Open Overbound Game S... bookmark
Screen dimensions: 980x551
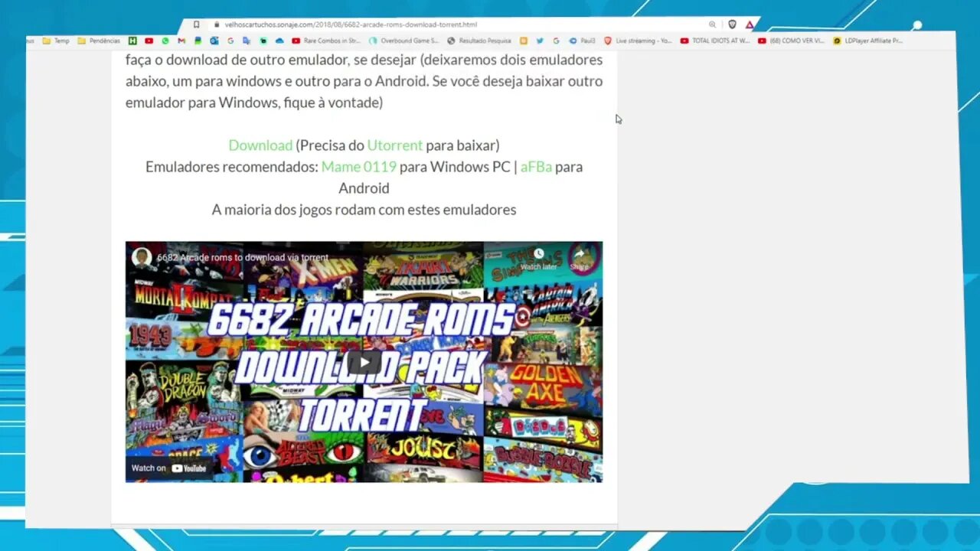403,41
